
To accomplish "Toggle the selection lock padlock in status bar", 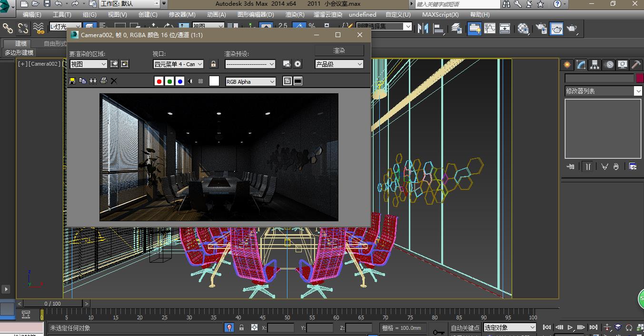I will click(x=241, y=327).
